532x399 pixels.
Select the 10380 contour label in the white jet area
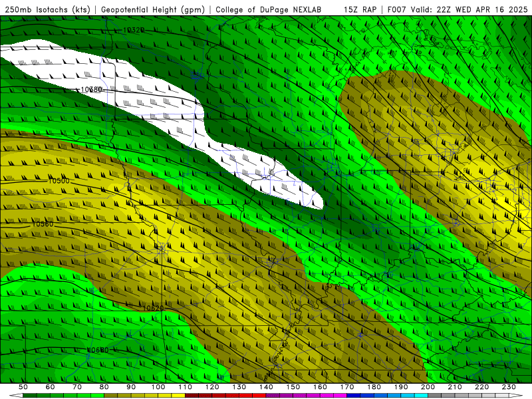coord(92,89)
